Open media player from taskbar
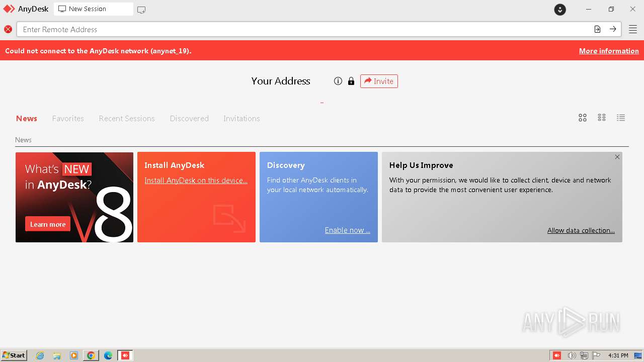Viewport: 644px width, 362px height. [x=74, y=355]
